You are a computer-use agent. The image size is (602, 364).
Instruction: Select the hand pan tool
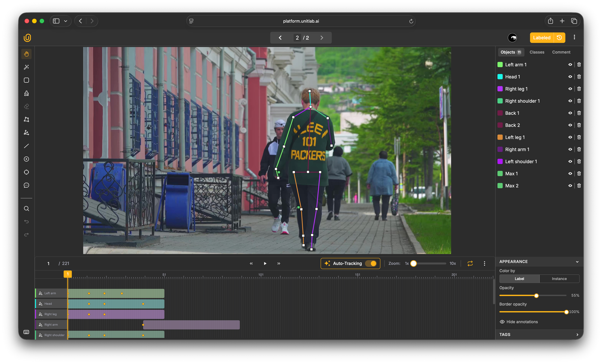coord(26,54)
